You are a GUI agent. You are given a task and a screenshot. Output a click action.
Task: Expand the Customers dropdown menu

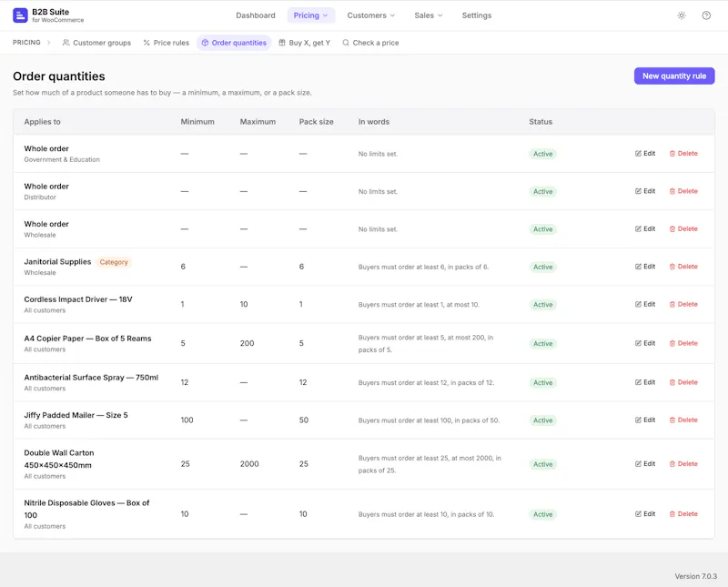(371, 15)
